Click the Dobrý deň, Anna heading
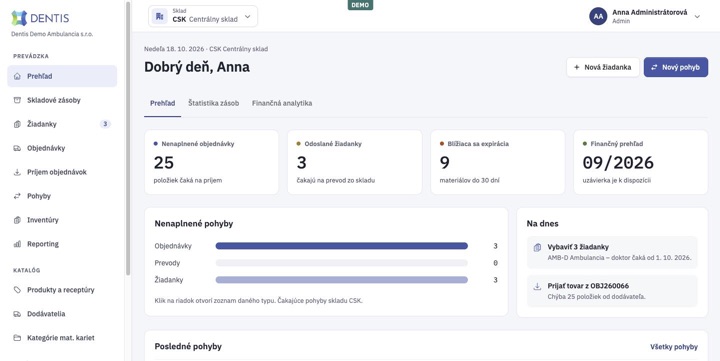Image resolution: width=720 pixels, height=361 pixels. point(197,67)
